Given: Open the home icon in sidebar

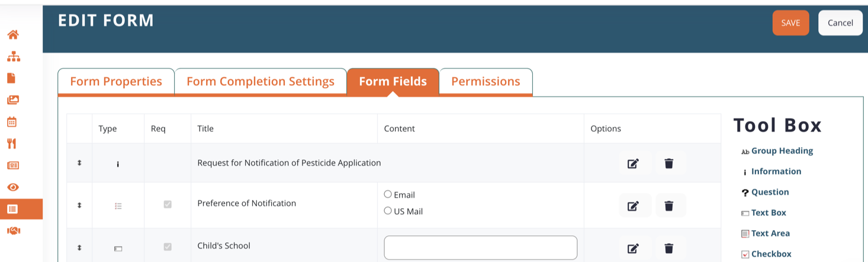Looking at the screenshot, I should click(x=12, y=35).
